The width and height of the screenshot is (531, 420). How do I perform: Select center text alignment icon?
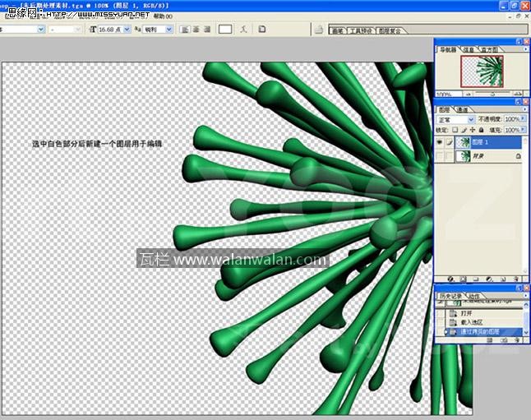(197, 30)
